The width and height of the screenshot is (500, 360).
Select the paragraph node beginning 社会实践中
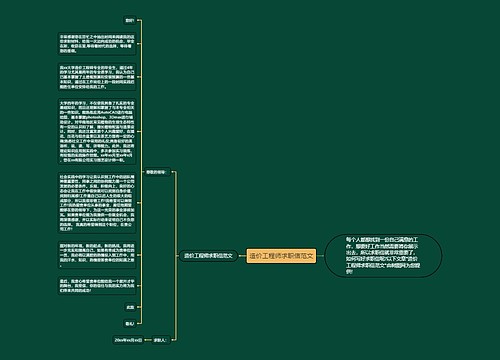97,202
